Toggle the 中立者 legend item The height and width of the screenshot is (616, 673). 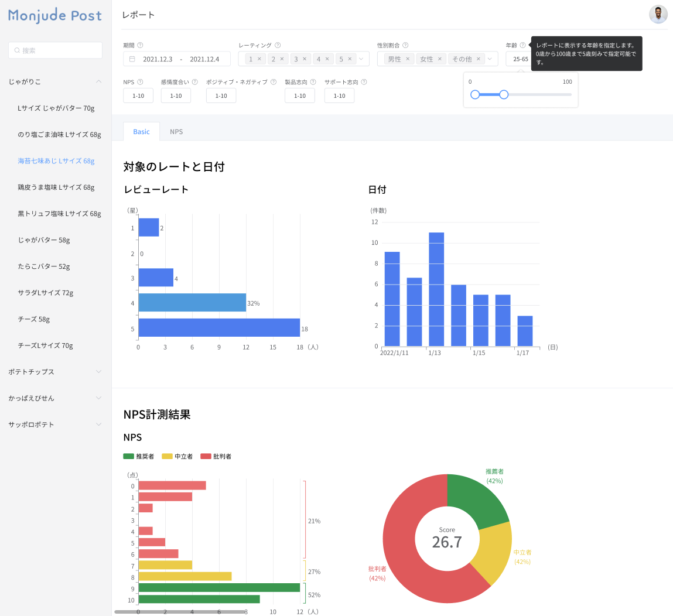click(177, 456)
